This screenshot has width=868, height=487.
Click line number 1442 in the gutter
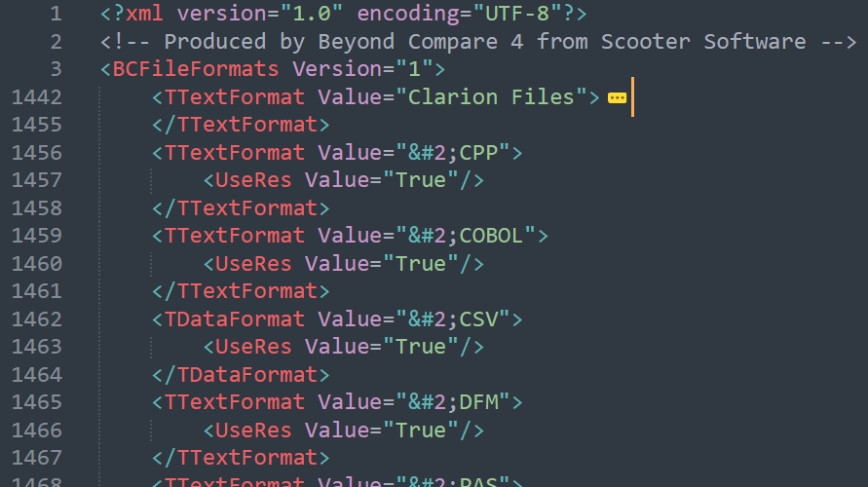(x=36, y=97)
